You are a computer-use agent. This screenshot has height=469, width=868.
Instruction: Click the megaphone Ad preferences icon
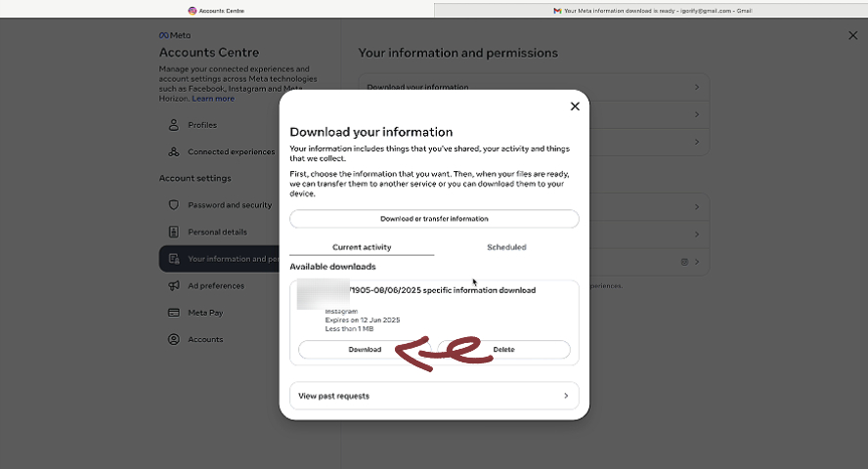pyautogui.click(x=174, y=285)
